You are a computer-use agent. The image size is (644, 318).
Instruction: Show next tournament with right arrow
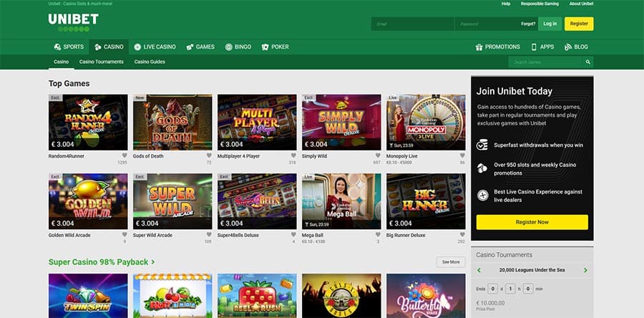585,270
